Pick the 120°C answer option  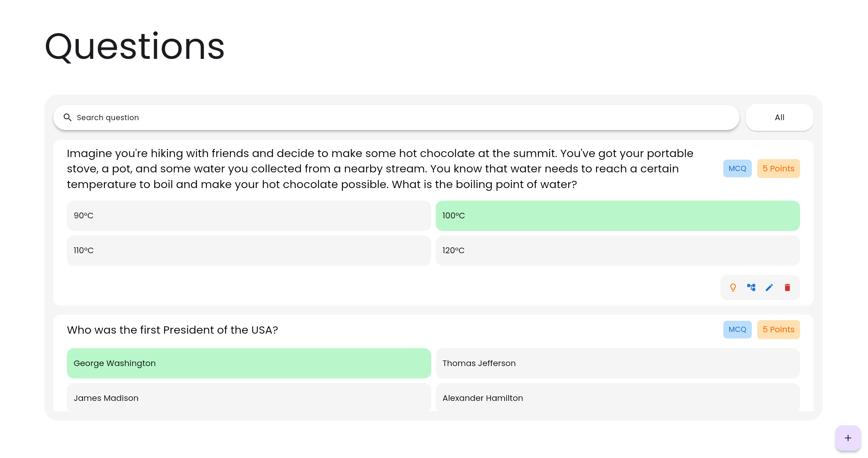[x=617, y=250]
